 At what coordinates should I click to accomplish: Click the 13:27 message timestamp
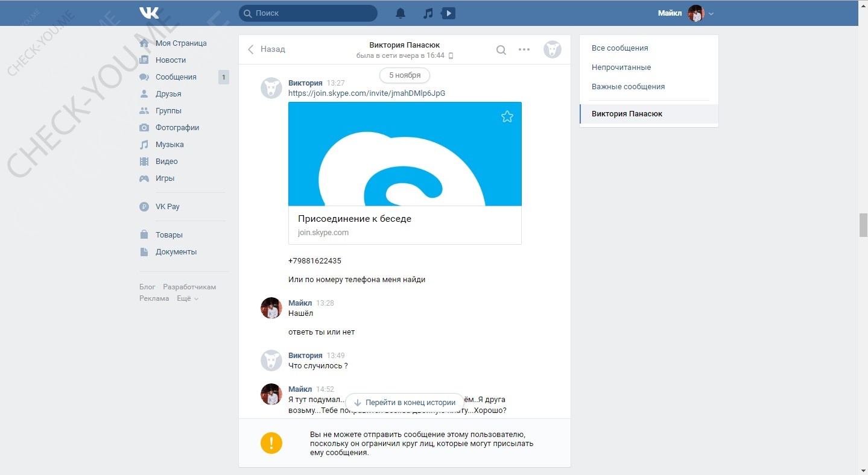point(335,83)
